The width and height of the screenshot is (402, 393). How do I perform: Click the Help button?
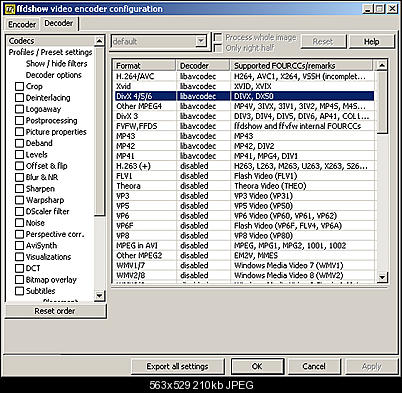[x=371, y=42]
